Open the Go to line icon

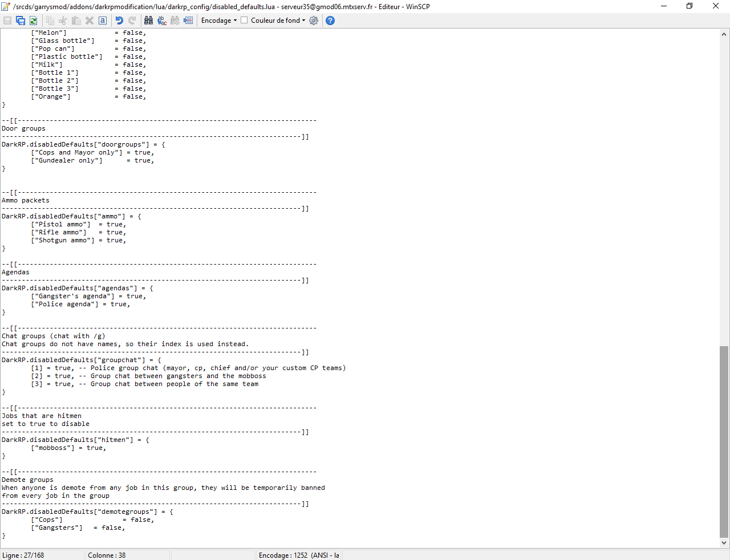click(188, 21)
